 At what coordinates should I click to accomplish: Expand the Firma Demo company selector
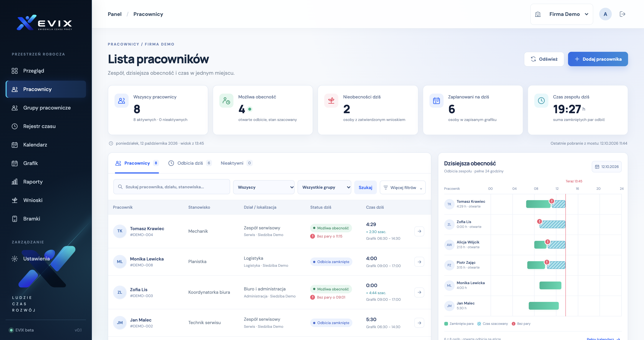tap(562, 14)
